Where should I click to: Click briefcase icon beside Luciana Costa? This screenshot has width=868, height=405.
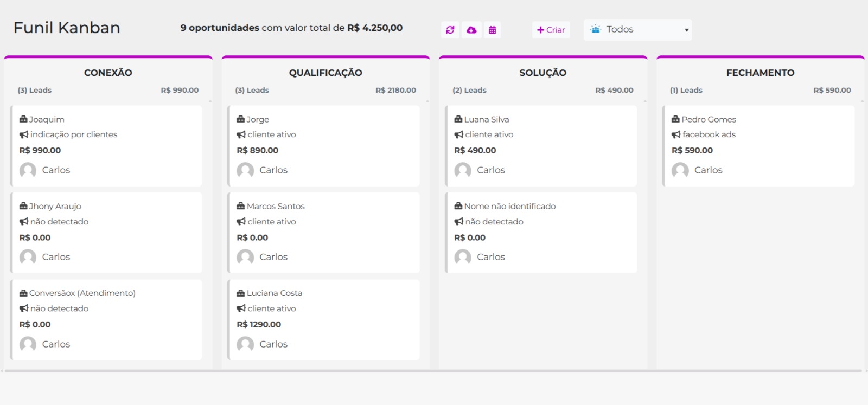241,293
